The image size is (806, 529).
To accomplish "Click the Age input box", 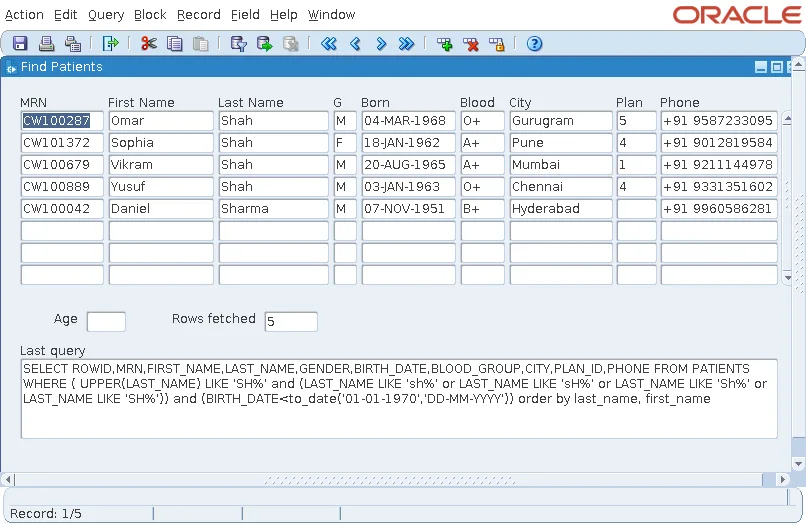I will [x=106, y=322].
